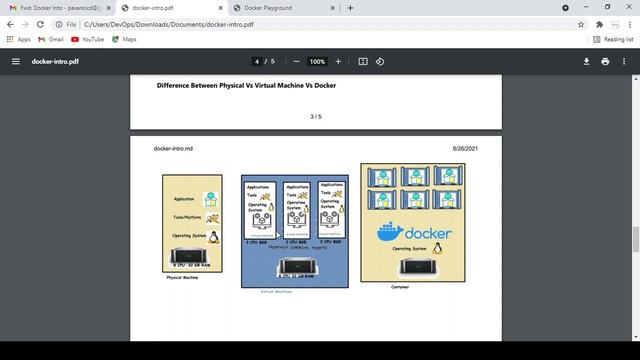The image size is (640, 360).
Task: Open Maps bookmark
Action: tap(124, 39)
